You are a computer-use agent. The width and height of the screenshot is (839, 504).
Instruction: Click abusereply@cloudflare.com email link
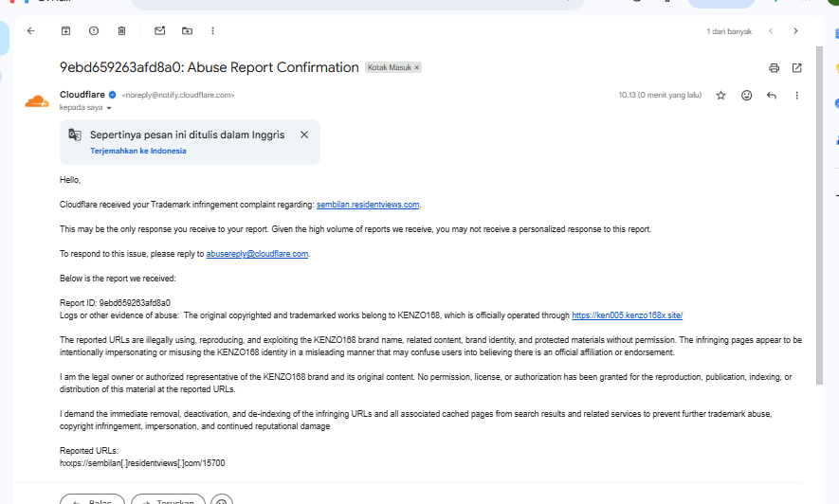(x=257, y=254)
